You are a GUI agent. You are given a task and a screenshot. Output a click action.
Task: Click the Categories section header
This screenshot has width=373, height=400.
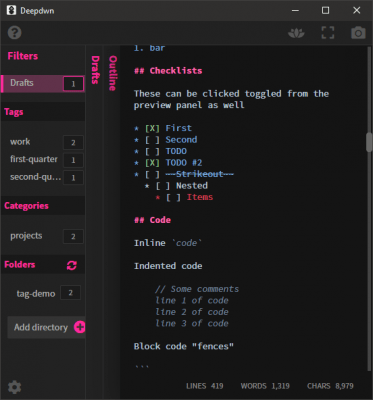point(43,206)
